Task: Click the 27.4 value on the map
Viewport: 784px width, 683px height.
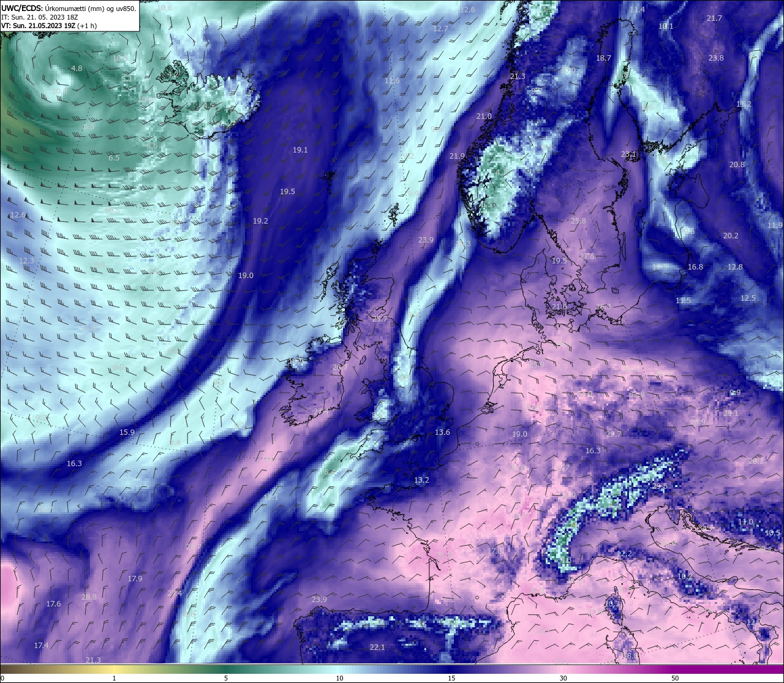Action: [175, 594]
